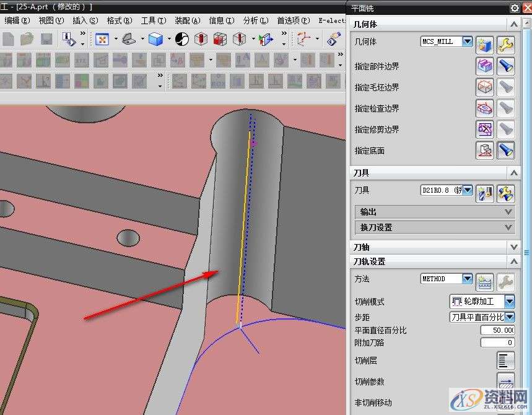This screenshot has height=415, width=532.
Task: Open the 切削参数 cutting parameters icon
Action: (x=505, y=381)
